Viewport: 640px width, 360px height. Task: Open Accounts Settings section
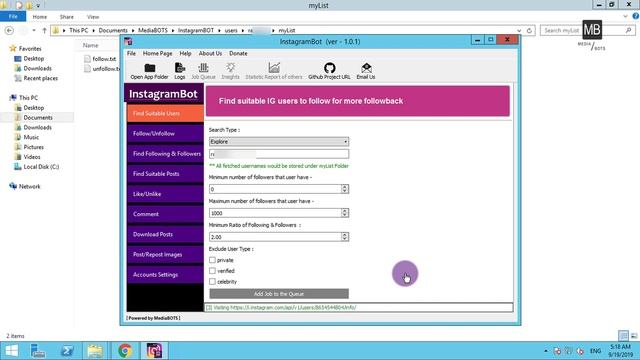(165, 275)
